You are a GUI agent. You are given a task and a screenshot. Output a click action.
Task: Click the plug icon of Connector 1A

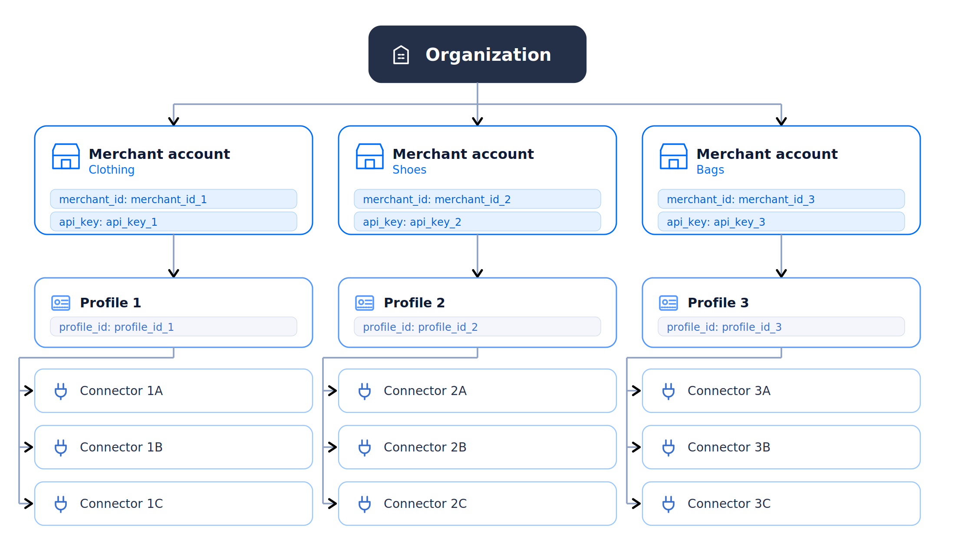point(61,391)
